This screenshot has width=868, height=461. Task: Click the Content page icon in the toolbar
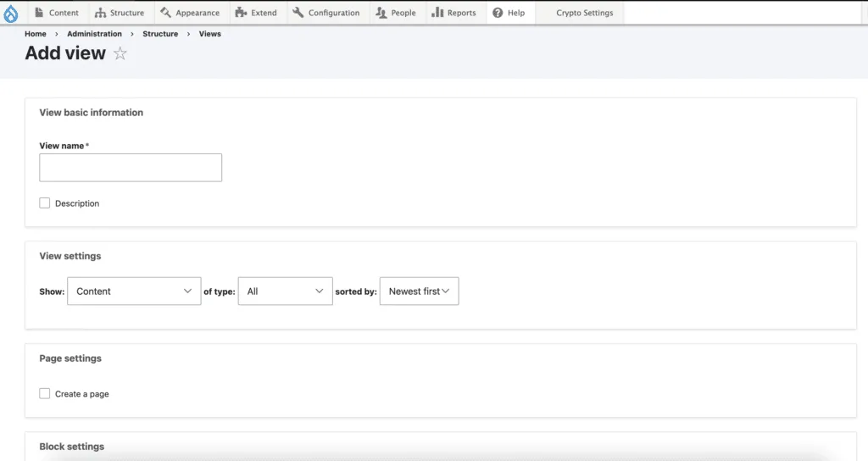pos(39,12)
